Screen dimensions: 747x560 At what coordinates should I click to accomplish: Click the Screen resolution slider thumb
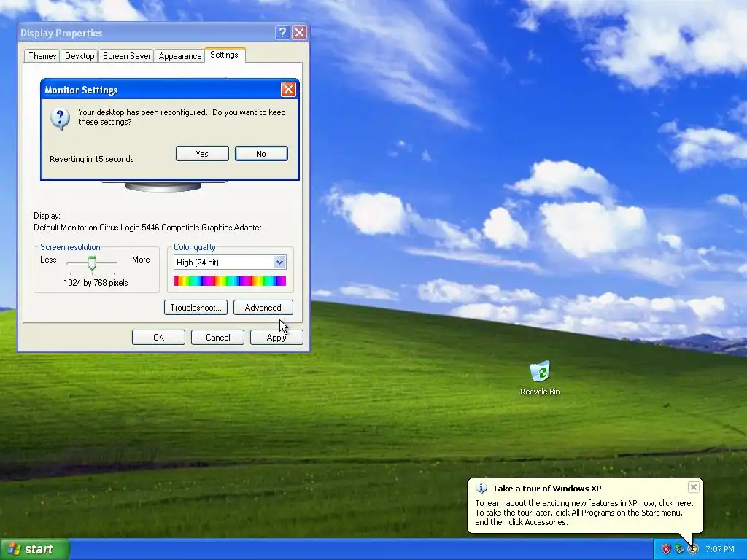point(92,262)
